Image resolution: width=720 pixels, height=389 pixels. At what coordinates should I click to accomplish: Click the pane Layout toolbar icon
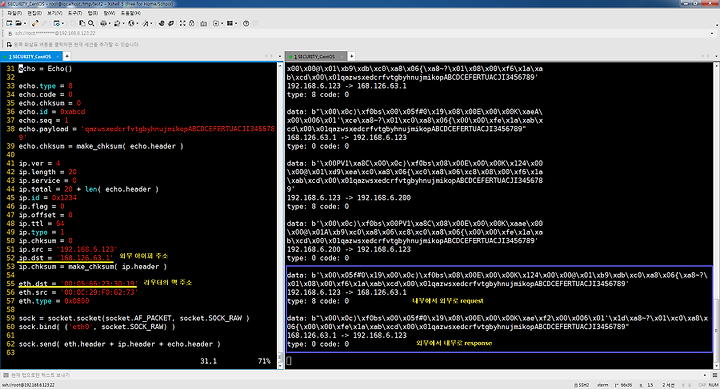[x=230, y=23]
